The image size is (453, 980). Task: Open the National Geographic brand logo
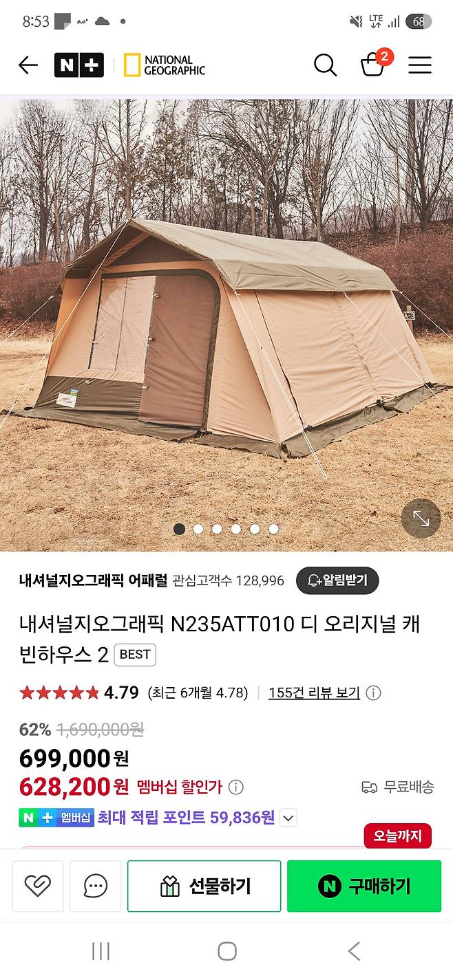tap(165, 65)
